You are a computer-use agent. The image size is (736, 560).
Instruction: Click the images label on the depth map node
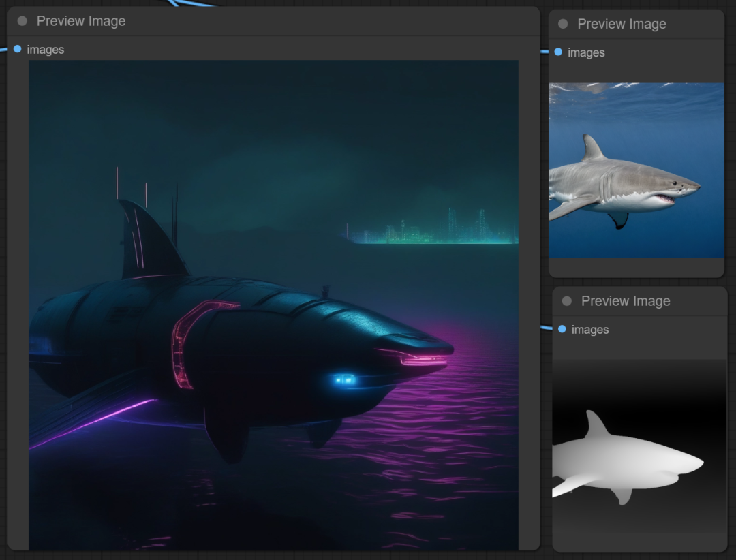[x=590, y=330]
